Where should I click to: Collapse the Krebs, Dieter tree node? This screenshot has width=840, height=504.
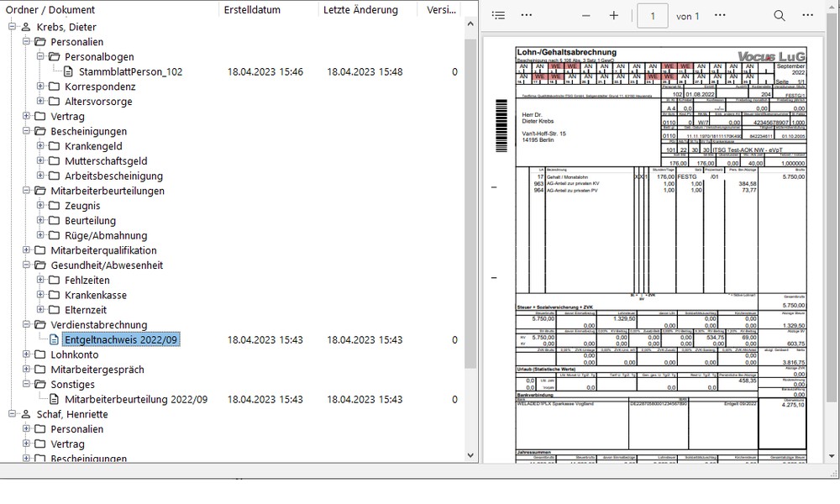[x=13, y=28]
